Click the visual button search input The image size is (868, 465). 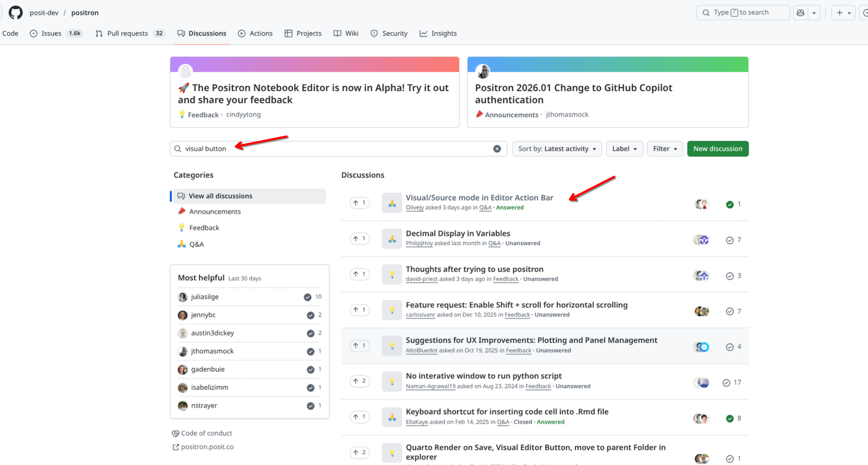tap(332, 149)
